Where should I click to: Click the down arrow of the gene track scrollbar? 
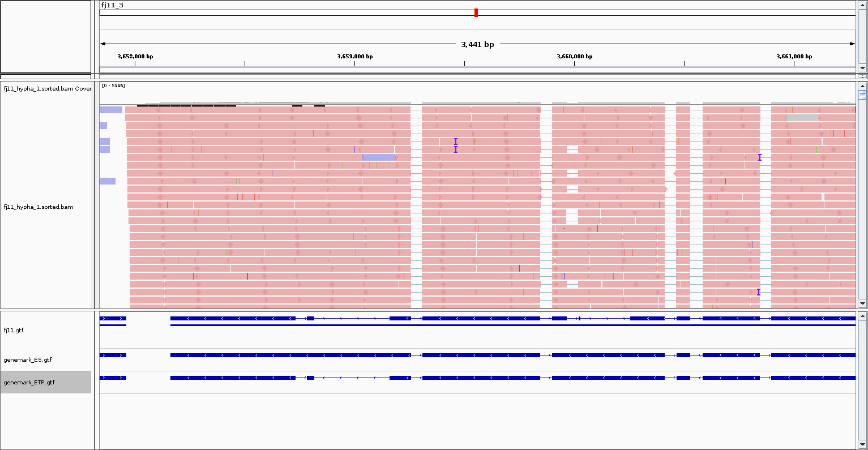[x=863, y=445]
